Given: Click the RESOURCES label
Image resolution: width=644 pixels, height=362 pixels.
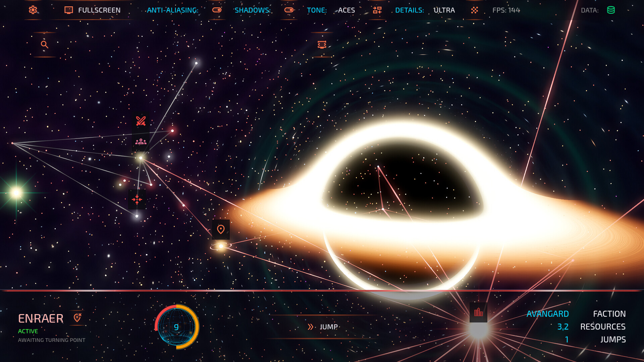Looking at the screenshot, I should point(603,327).
